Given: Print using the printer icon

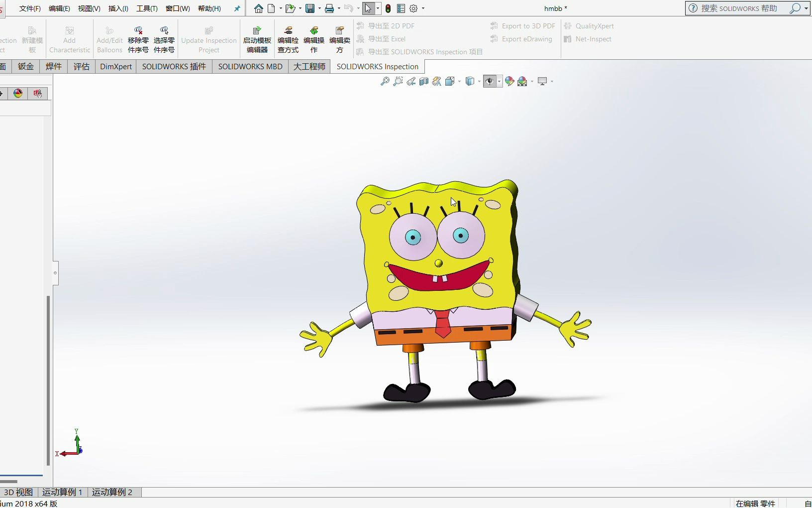Looking at the screenshot, I should pos(329,8).
